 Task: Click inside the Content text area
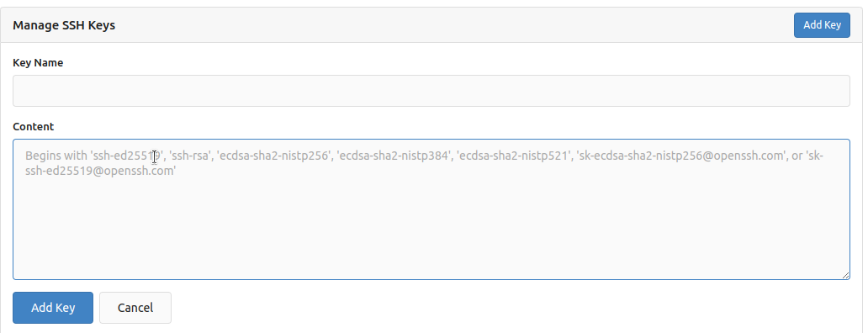[x=431, y=209]
